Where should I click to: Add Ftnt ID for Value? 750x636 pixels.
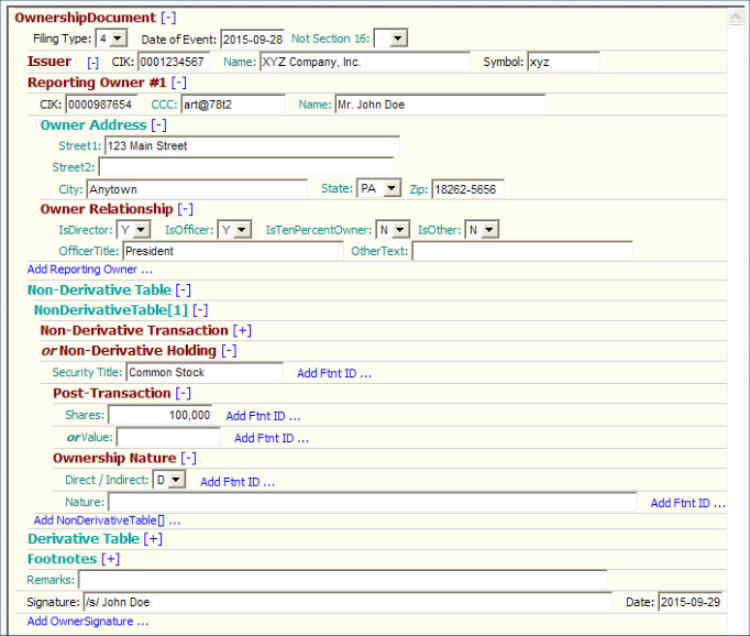271,438
